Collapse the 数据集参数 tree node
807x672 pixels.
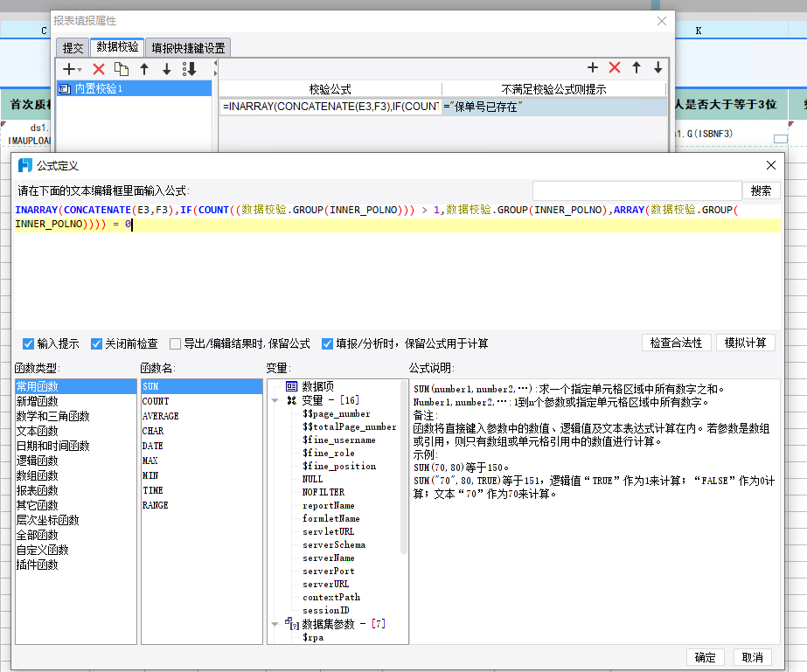[275, 624]
